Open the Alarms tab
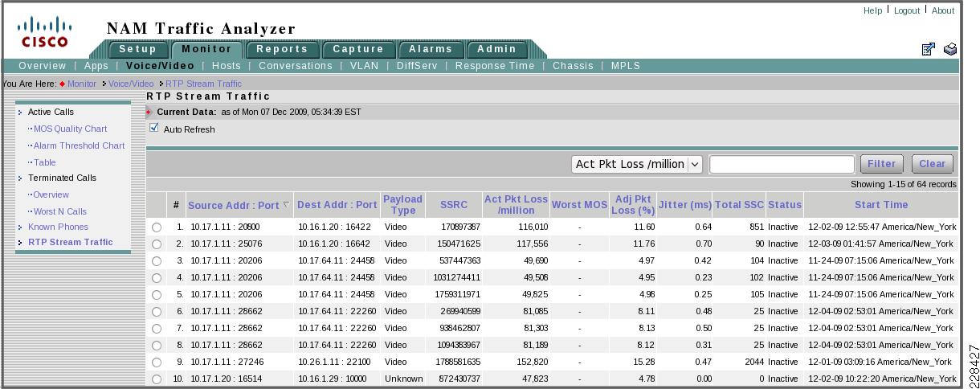980x389 pixels. click(430, 49)
